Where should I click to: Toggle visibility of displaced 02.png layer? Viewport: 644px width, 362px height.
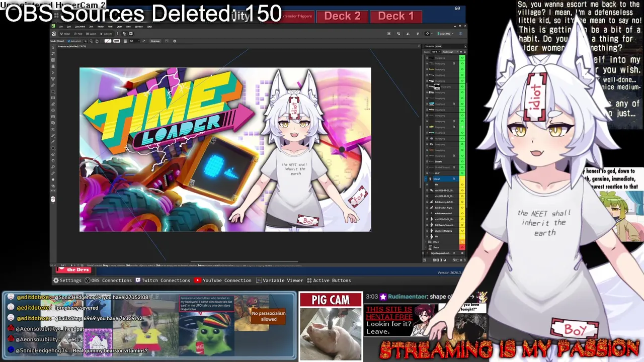point(462,231)
